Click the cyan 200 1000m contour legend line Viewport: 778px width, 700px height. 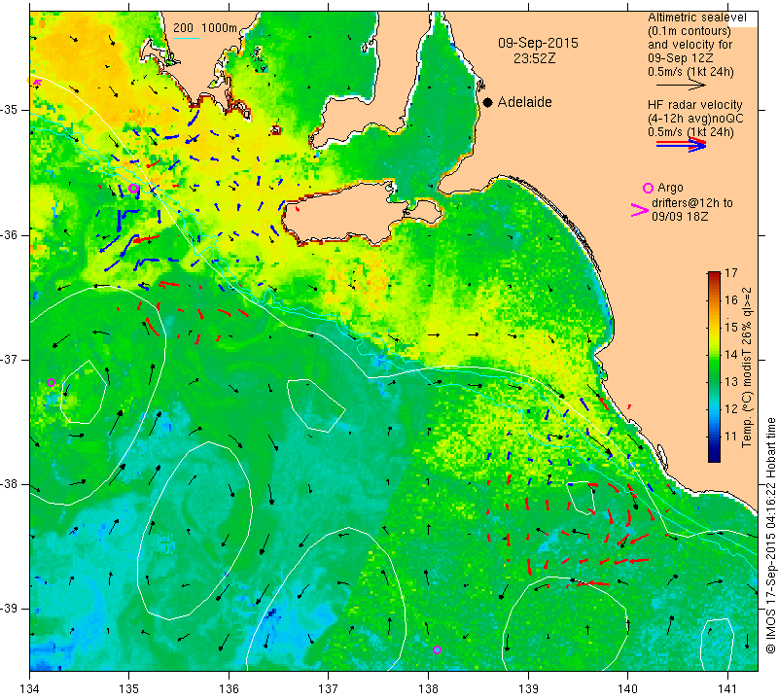187,38
